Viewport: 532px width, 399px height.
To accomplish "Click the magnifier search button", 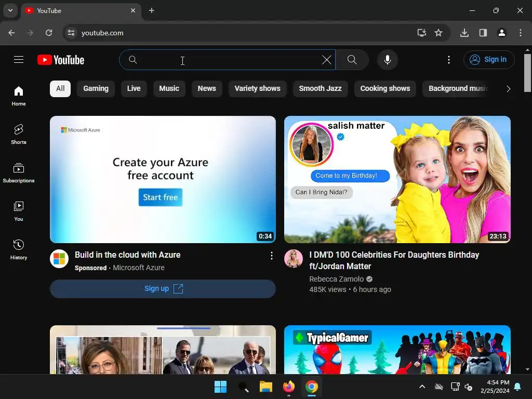I will (352, 60).
